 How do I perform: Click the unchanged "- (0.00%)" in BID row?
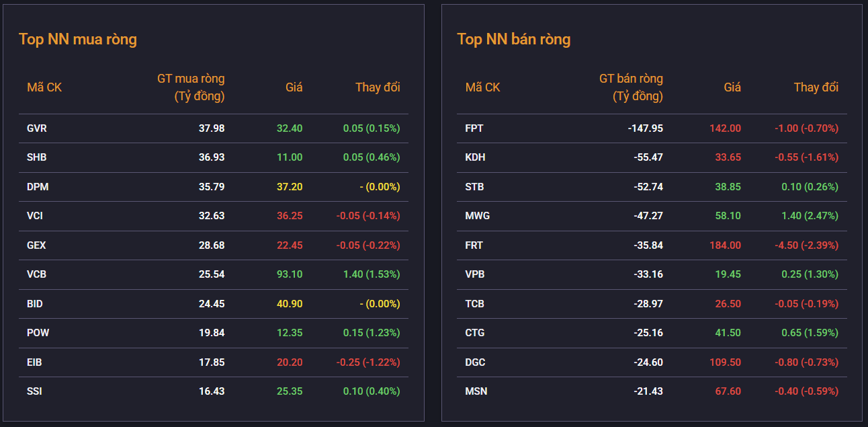pos(380,304)
